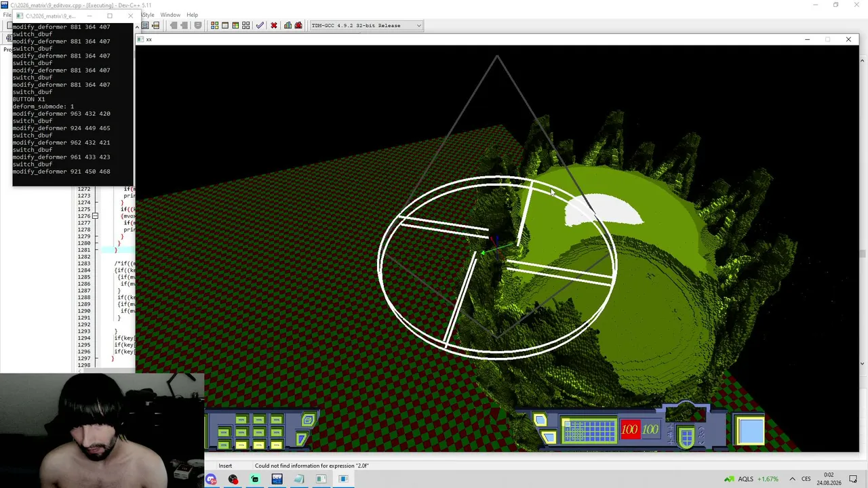
Task: Click the AQLS stock ticker on the taskbar
Action: 751,479
